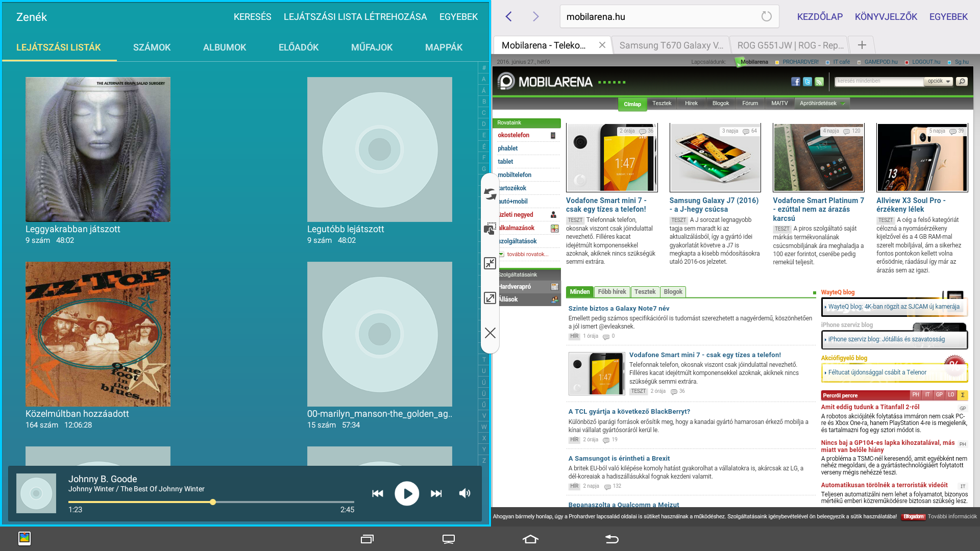The width and height of the screenshot is (980, 551).
Task: Open the Android recent apps button
Action: [367, 539]
